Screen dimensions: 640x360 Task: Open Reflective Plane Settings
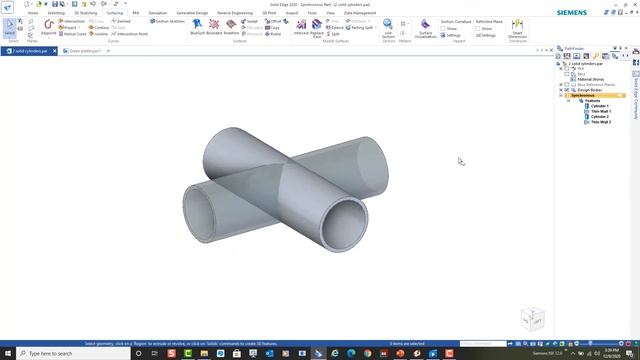pyautogui.click(x=485, y=36)
